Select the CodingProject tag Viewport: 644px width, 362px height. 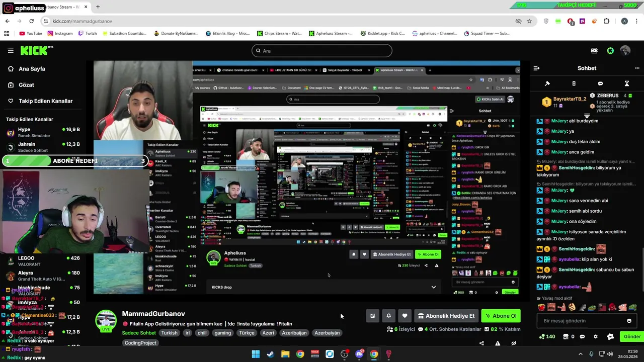(140, 343)
